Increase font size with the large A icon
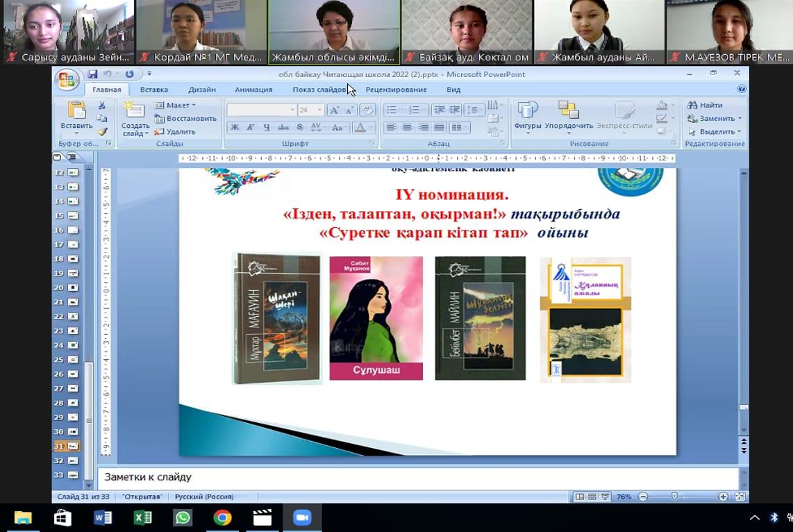The image size is (793, 532). (334, 110)
